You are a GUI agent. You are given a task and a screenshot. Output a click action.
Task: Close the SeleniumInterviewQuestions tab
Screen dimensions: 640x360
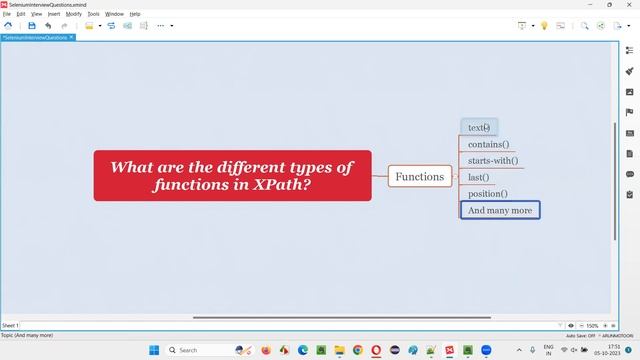71,37
